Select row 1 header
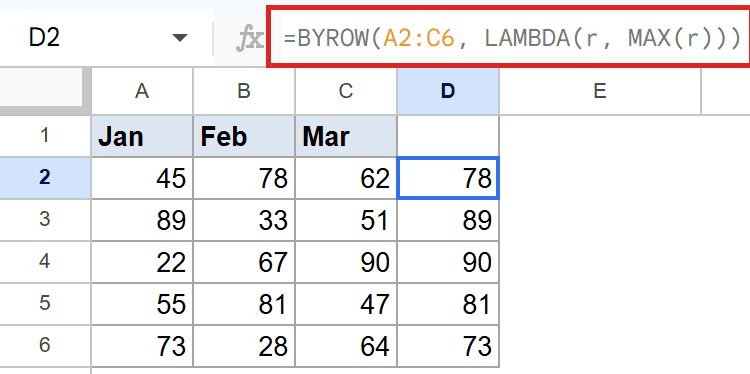Viewport: 750px width, 374px height. tap(45, 136)
